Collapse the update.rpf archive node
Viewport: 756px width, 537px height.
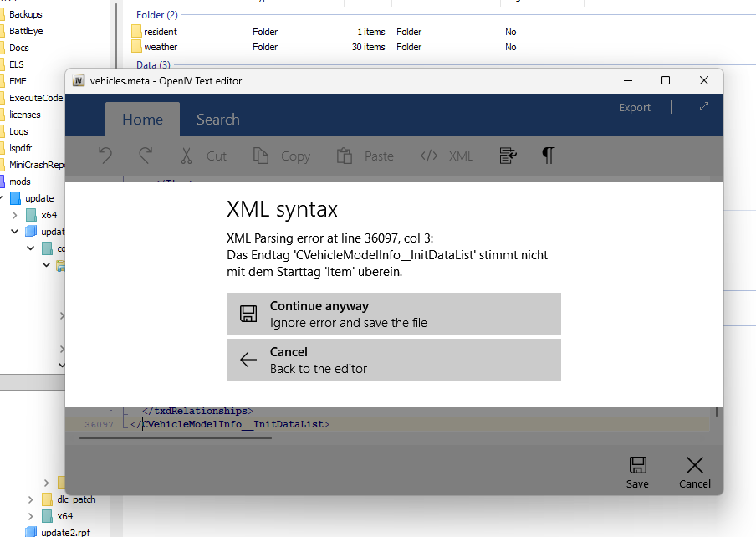(14, 232)
